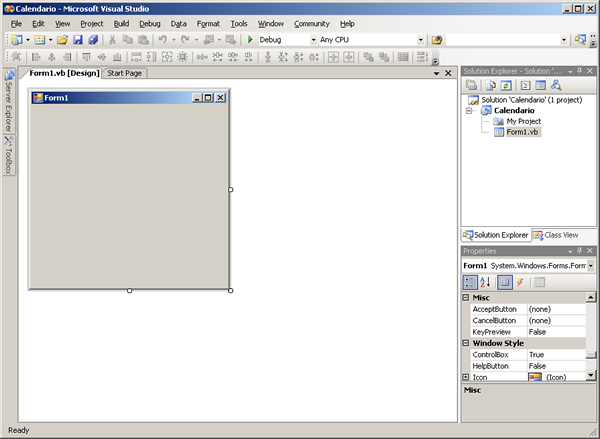Click the Align Bottoms layout icon
The height and width of the screenshot is (439, 600).
pos(117,57)
